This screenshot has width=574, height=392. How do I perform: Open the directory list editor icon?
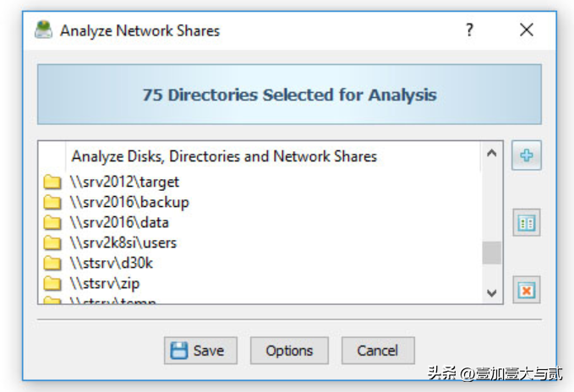[527, 223]
